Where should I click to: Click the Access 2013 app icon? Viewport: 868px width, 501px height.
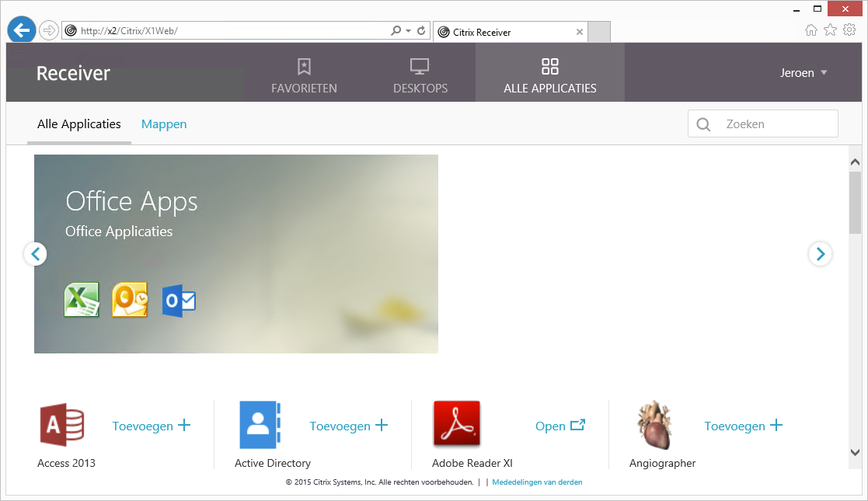[62, 425]
